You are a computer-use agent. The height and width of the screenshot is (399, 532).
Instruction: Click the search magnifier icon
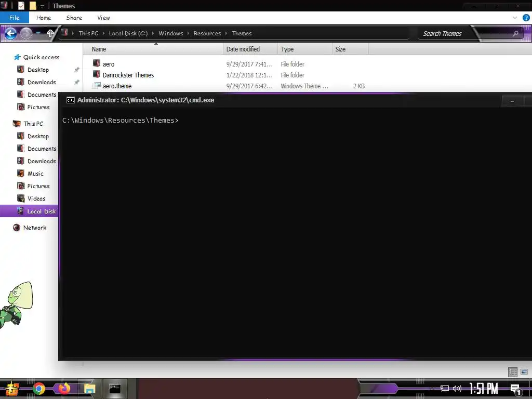click(x=516, y=33)
